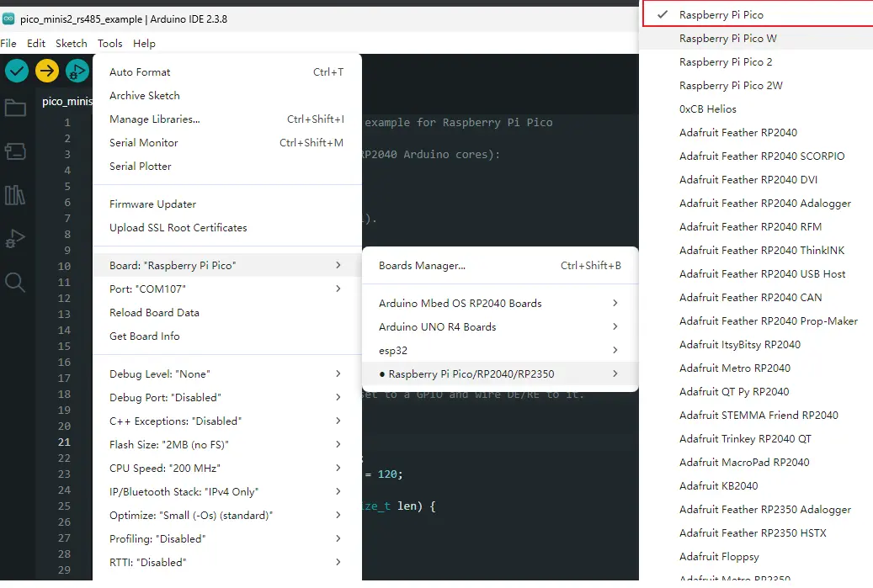
Task: Expand C++ Exceptions: "Disabled" submenu
Action: tap(227, 421)
